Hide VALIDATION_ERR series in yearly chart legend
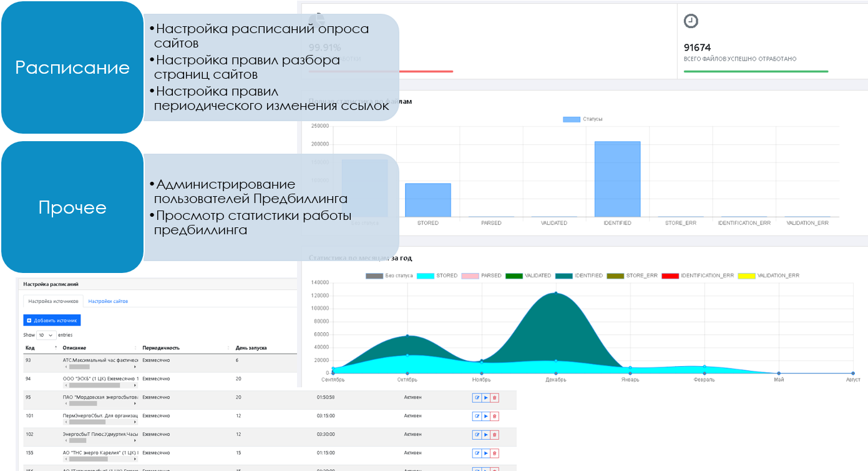 coord(768,275)
